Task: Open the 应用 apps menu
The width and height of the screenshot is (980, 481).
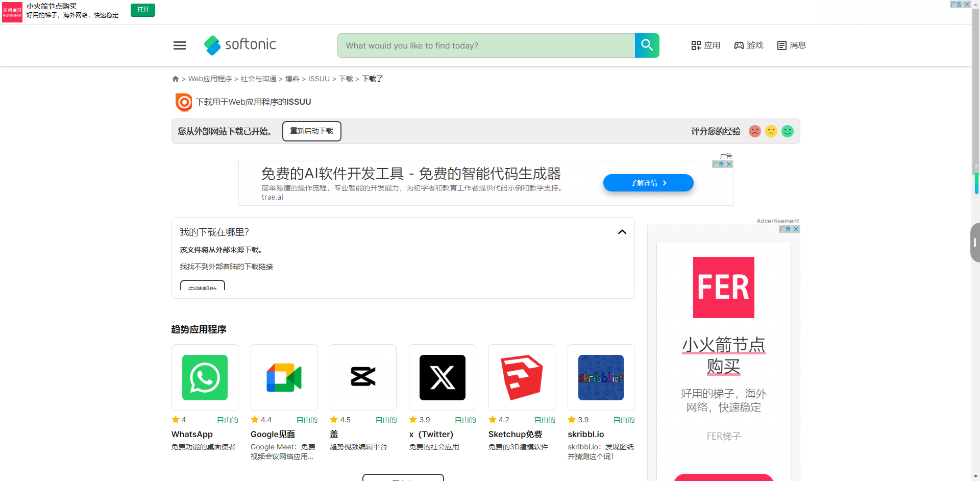Action: click(x=705, y=45)
